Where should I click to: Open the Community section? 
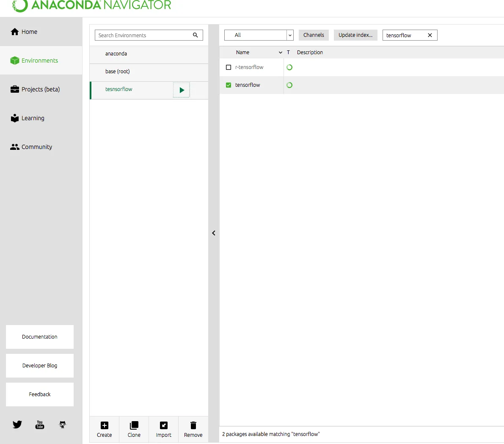(x=41, y=146)
